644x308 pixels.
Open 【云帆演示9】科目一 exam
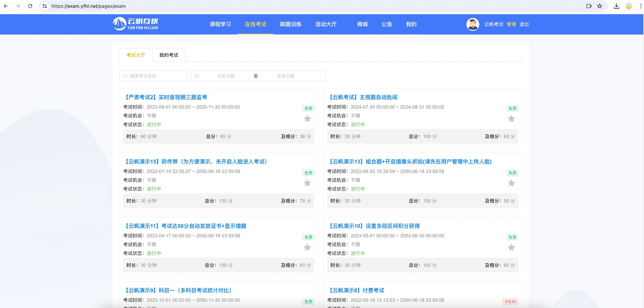pyautogui.click(x=178, y=291)
